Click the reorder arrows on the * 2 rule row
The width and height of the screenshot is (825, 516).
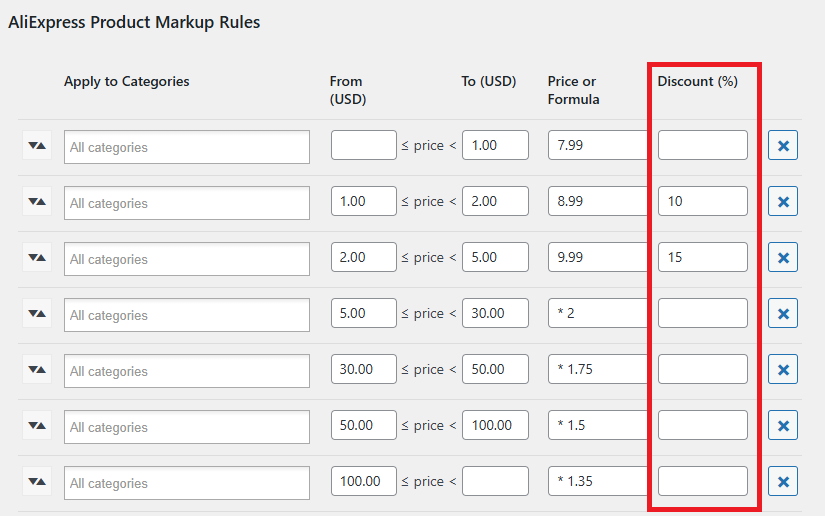click(37, 313)
